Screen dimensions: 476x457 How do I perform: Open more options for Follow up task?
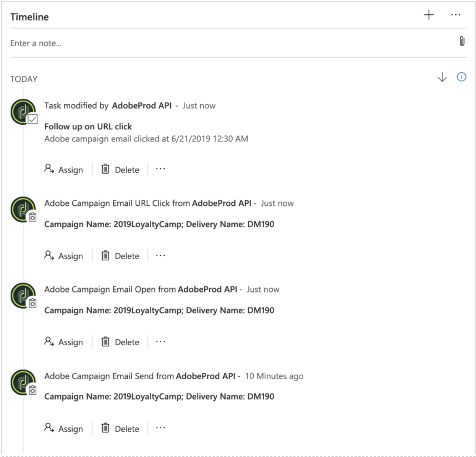[x=160, y=169]
